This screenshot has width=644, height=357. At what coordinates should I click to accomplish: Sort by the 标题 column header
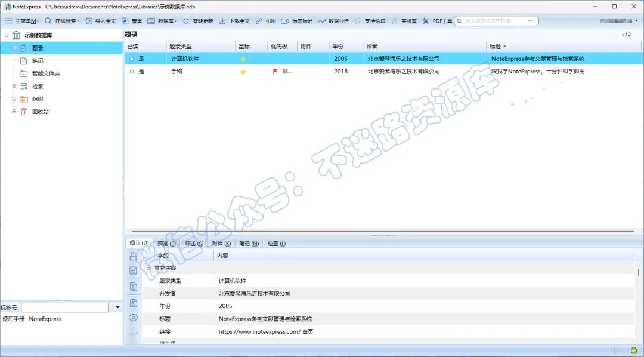tap(563, 47)
